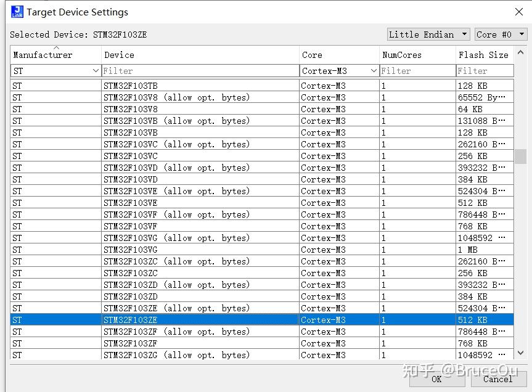The image size is (532, 392).
Task: Select STM32F103ZD (allow opt. bytes) row
Action: [262, 285]
